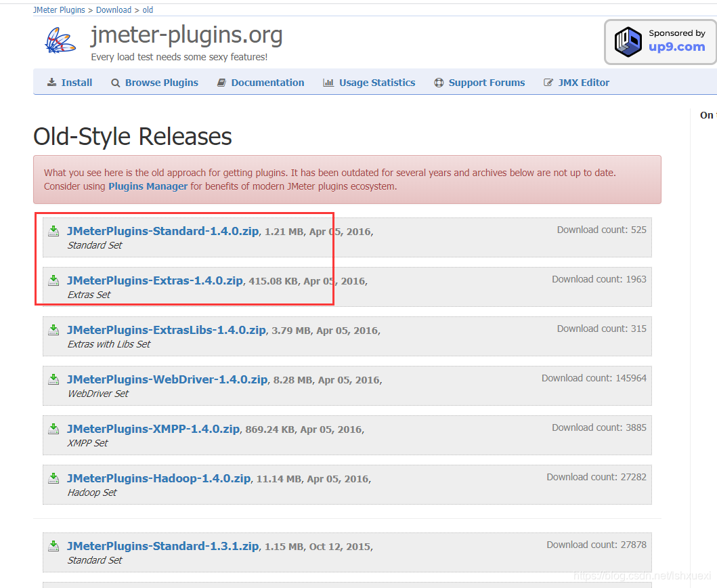Click the 'Extras with Libs Set' description

109,344
